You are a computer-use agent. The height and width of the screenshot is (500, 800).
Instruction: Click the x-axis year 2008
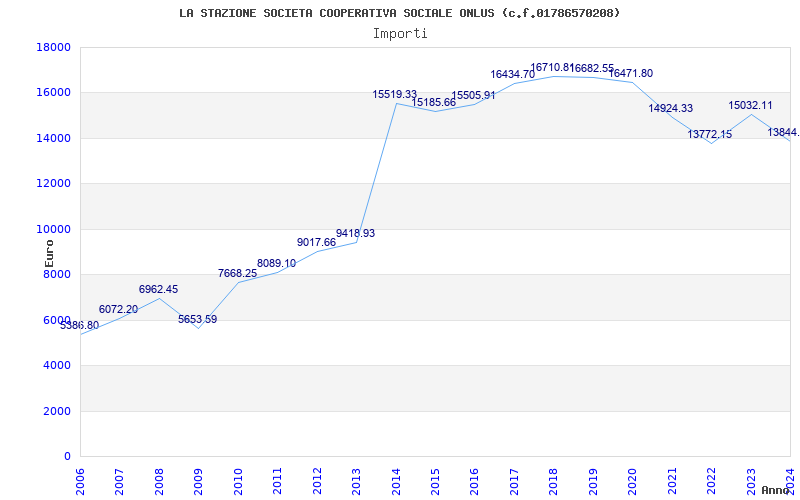pos(159,481)
